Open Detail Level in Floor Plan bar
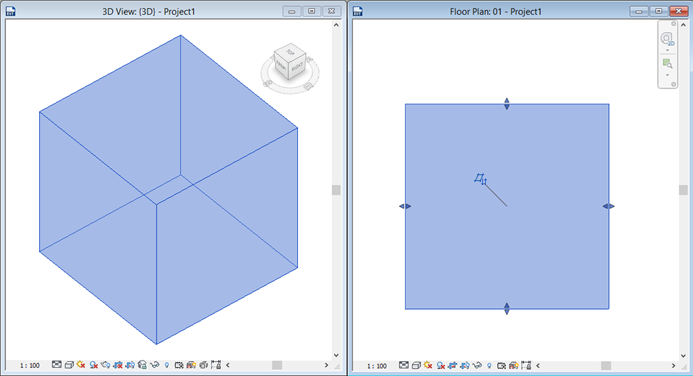 404,365
